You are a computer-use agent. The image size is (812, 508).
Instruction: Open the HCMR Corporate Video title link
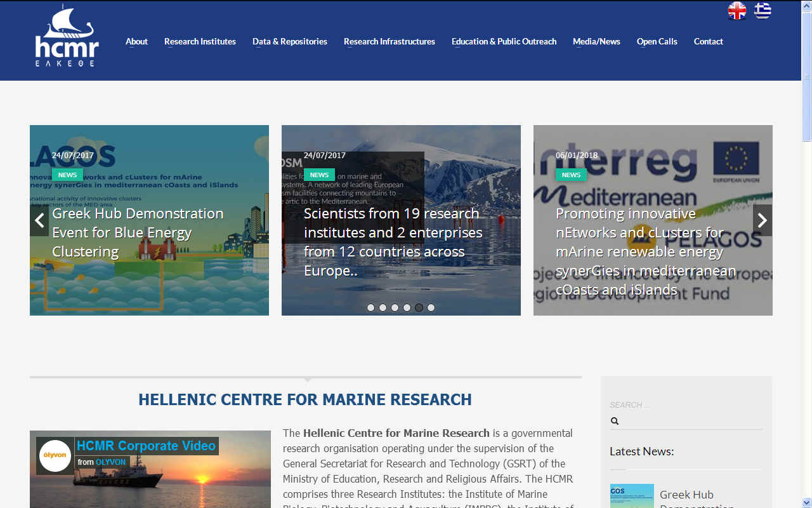pos(147,446)
